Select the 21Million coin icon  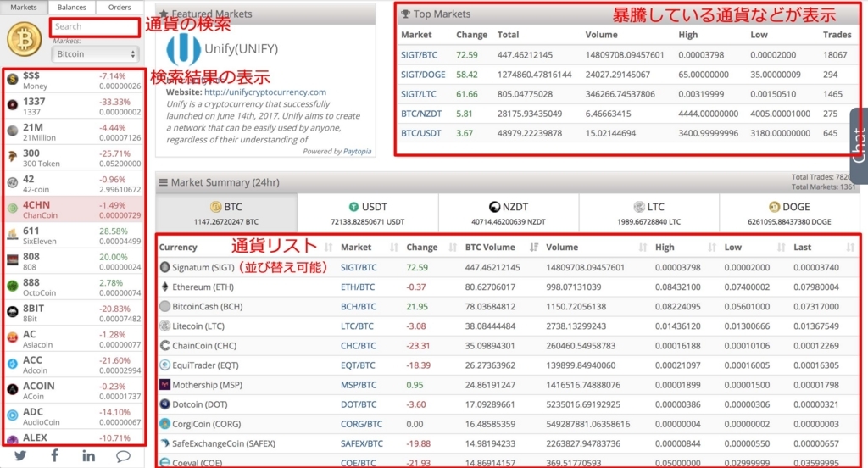tap(12, 131)
